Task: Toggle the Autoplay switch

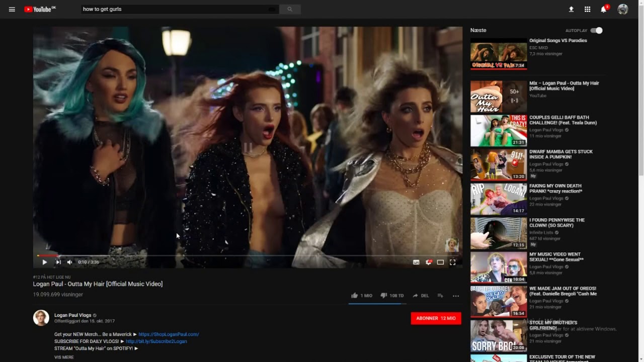Action: click(x=596, y=31)
